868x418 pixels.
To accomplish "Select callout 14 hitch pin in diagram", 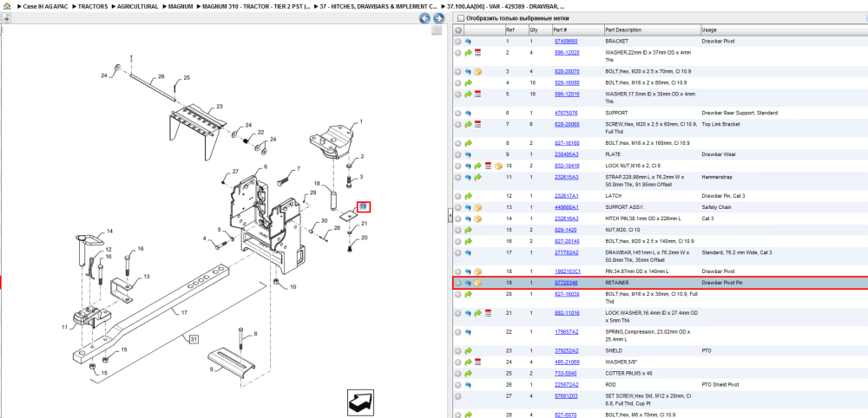I will 109,231.
